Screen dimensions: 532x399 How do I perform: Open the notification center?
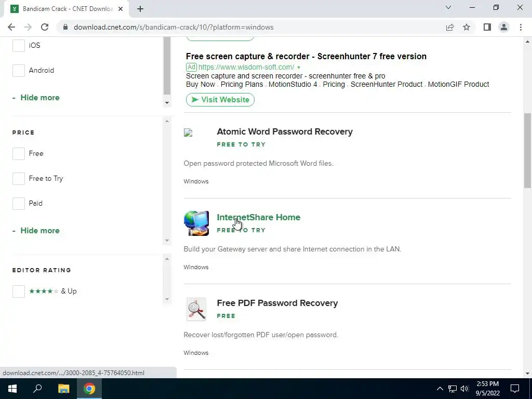(515, 389)
